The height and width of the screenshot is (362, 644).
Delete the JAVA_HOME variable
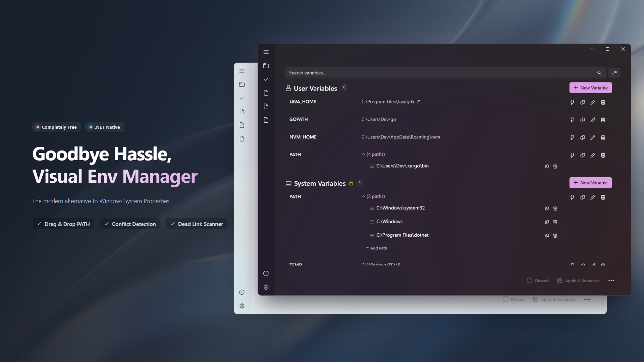[603, 102]
